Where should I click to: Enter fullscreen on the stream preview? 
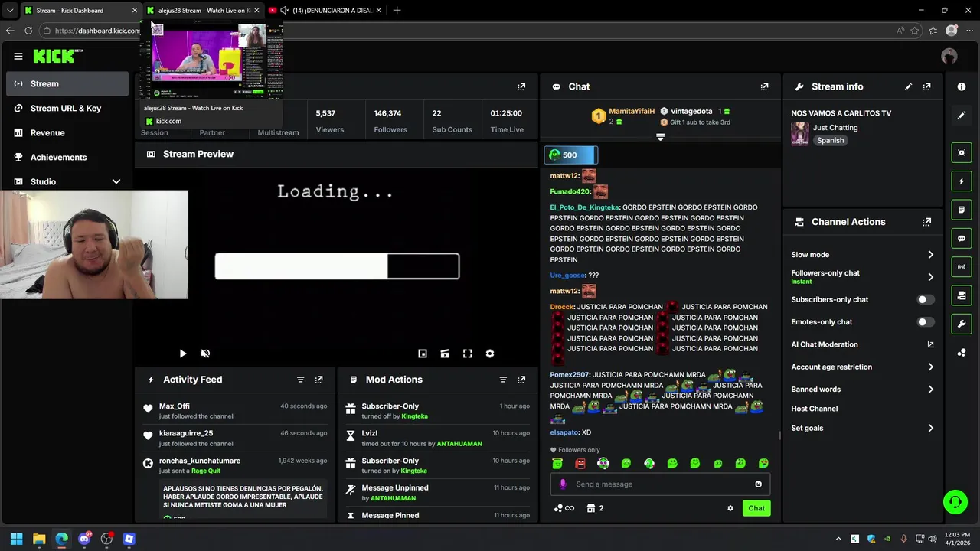click(467, 354)
